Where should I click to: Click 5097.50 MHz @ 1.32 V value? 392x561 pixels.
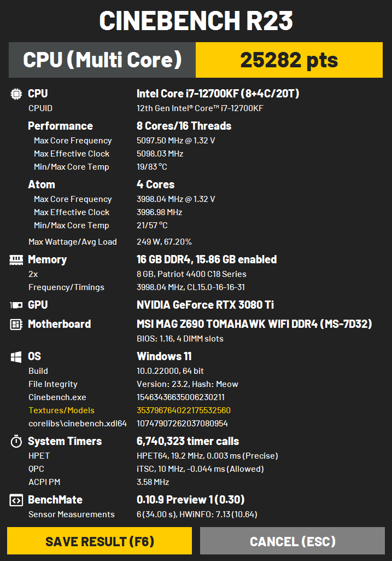176,141
